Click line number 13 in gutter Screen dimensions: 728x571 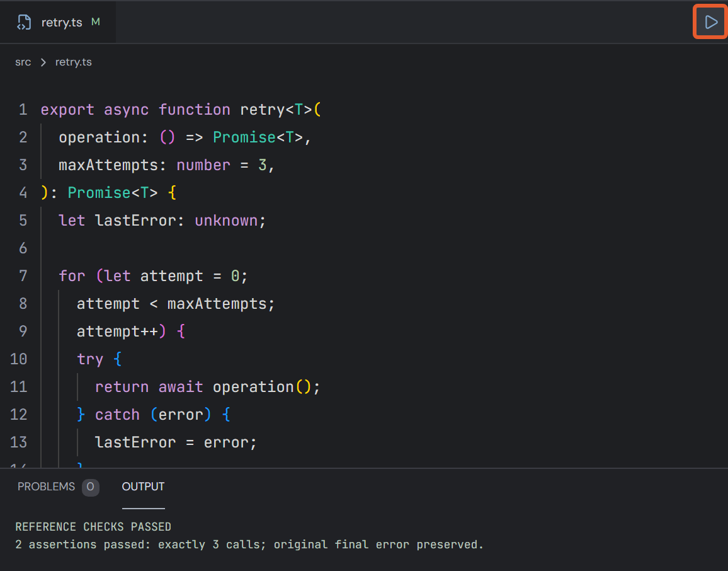pyautogui.click(x=18, y=442)
